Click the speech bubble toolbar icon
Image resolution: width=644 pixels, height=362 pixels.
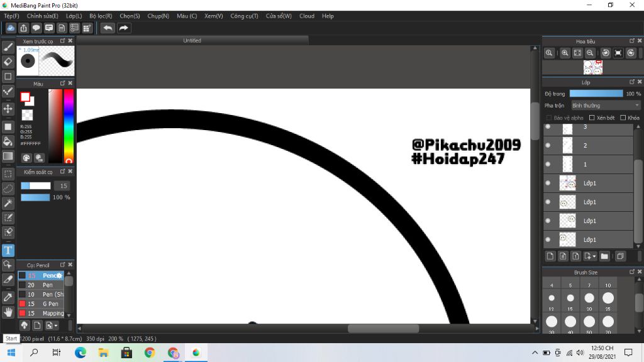pos(36,28)
